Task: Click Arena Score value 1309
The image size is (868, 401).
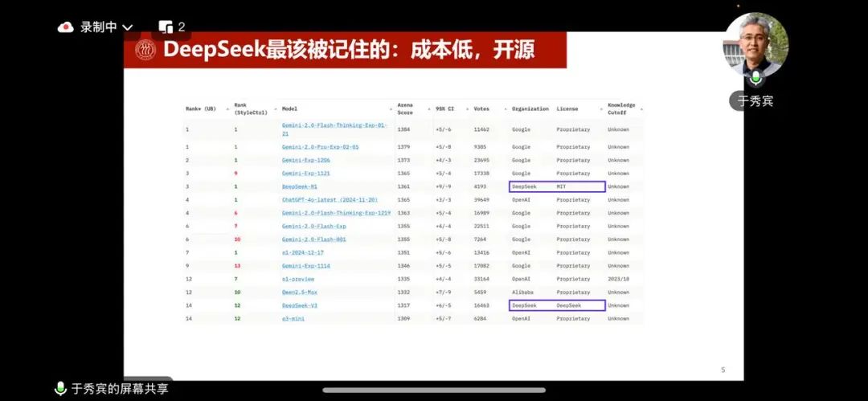Action: pyautogui.click(x=403, y=319)
